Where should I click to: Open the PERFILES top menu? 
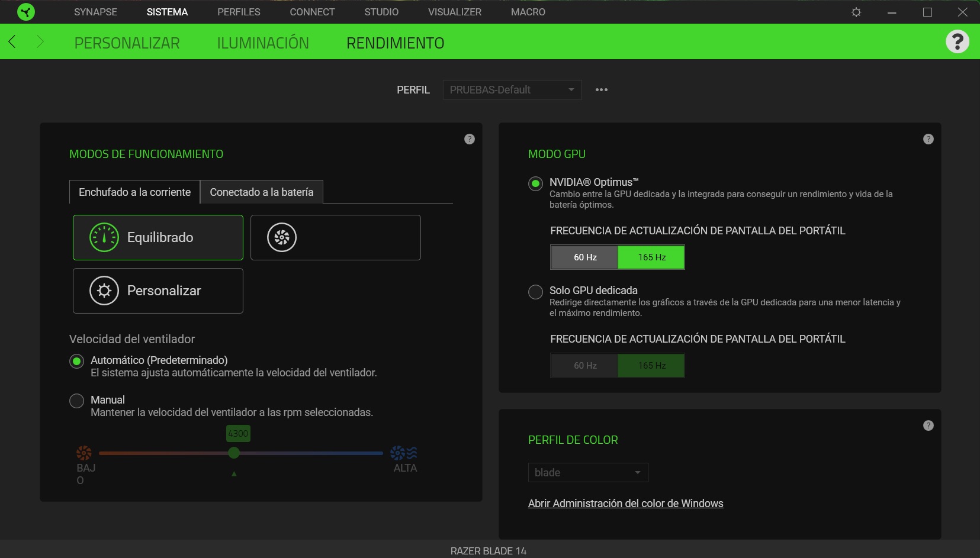tap(239, 12)
